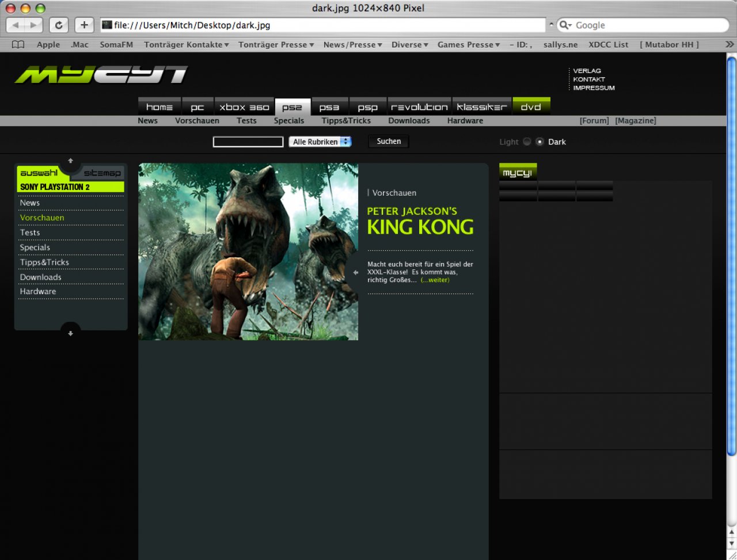The image size is (737, 560).
Task: Click the Google search magnifier icon
Action: (x=564, y=25)
